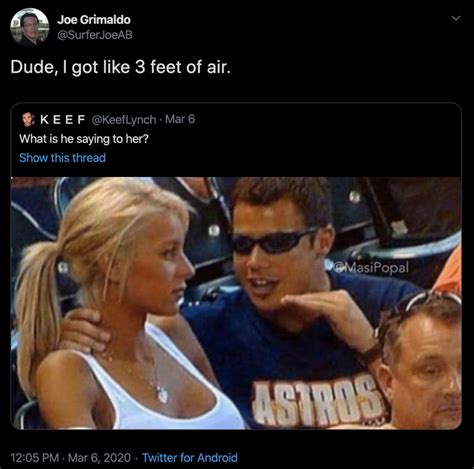Open the Twitter for Android link

pyautogui.click(x=190, y=457)
